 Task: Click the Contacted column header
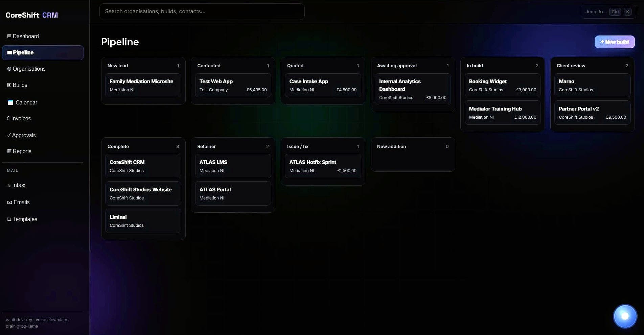click(209, 66)
